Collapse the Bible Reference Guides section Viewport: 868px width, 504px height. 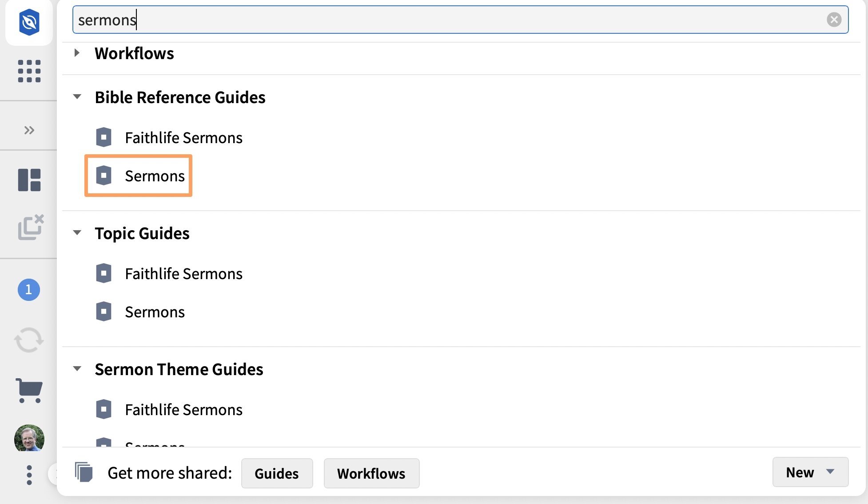click(77, 96)
